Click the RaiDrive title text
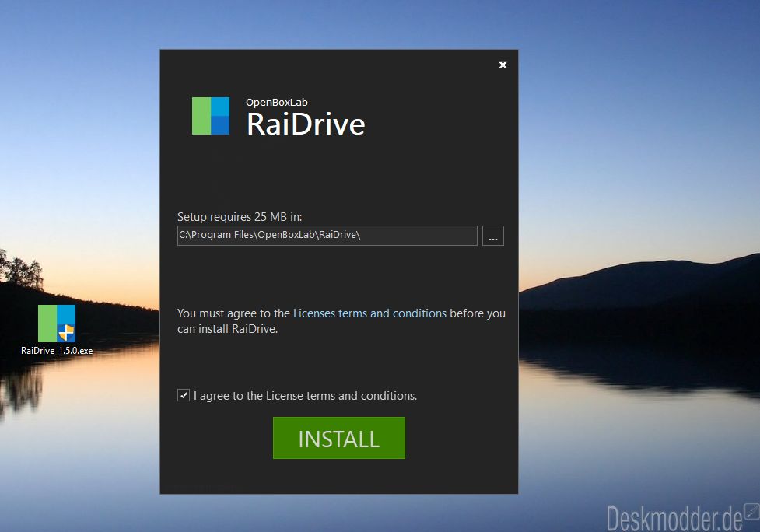The image size is (760, 532). [306, 124]
